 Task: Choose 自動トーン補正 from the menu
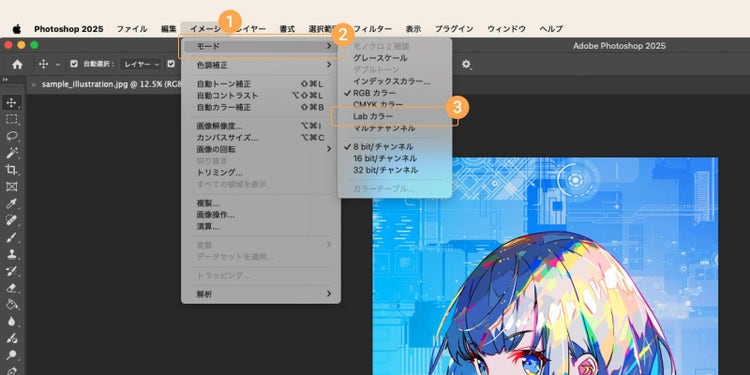(261, 84)
